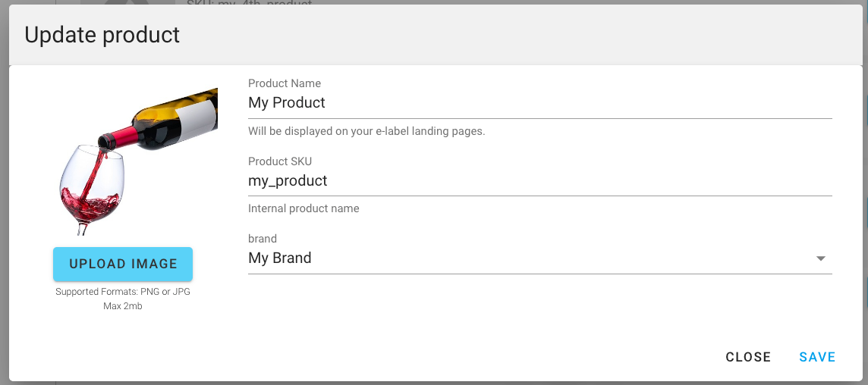Focus the Product Name field containing My Product
This screenshot has width=868, height=385.
539,103
